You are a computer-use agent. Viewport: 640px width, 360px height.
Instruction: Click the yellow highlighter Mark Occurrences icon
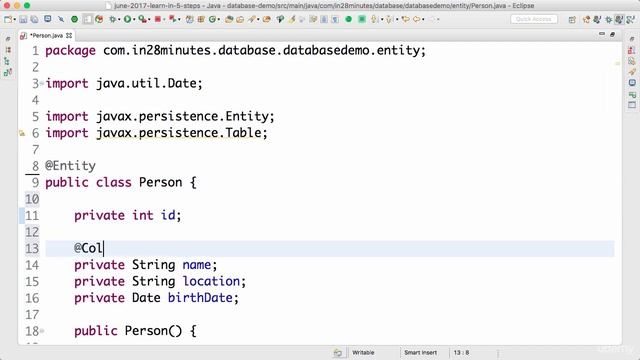tap(292, 19)
